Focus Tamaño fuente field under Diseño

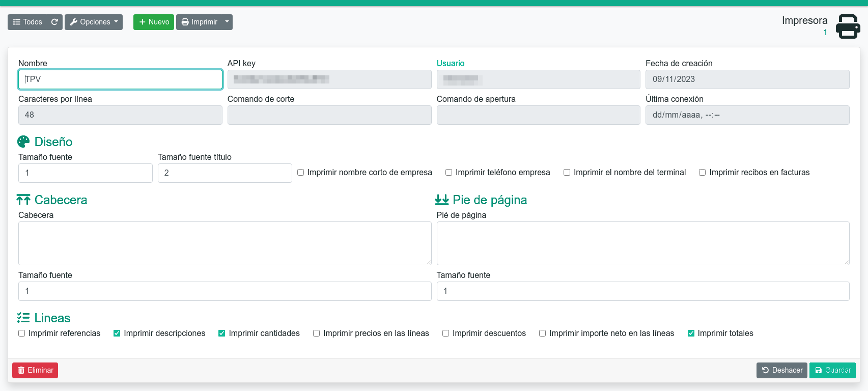pyautogui.click(x=86, y=173)
